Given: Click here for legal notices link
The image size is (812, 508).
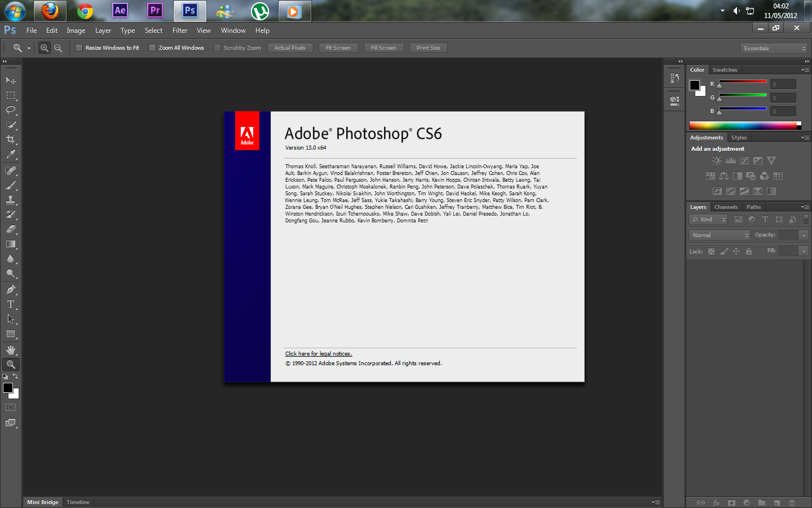Looking at the screenshot, I should pyautogui.click(x=319, y=354).
